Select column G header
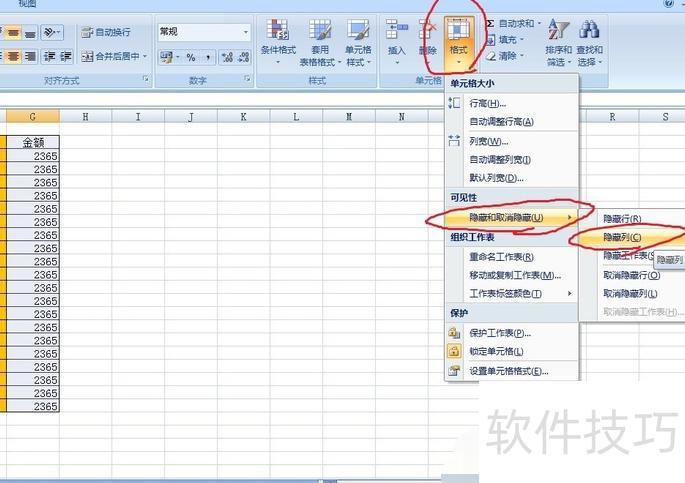The height and width of the screenshot is (483, 685). point(33,117)
